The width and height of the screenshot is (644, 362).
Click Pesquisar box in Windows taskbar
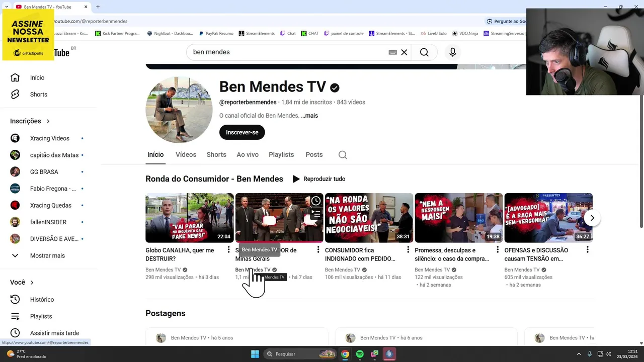(300, 354)
